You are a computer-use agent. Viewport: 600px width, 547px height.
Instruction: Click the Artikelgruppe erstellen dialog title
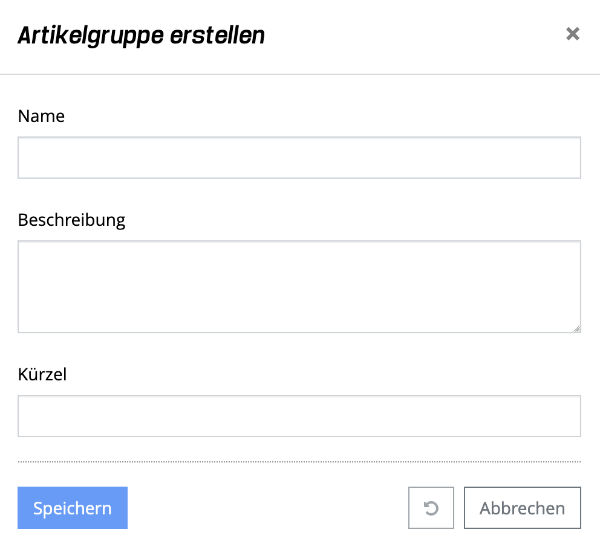[x=141, y=36]
